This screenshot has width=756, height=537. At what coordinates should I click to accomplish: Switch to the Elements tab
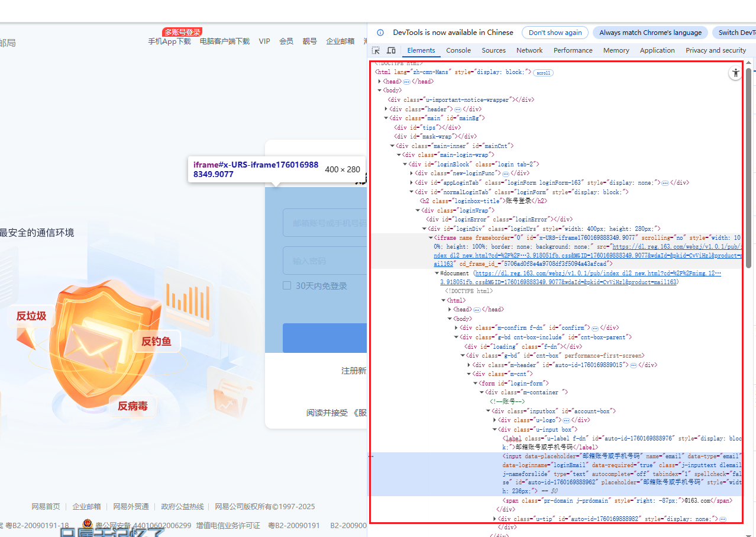(421, 50)
